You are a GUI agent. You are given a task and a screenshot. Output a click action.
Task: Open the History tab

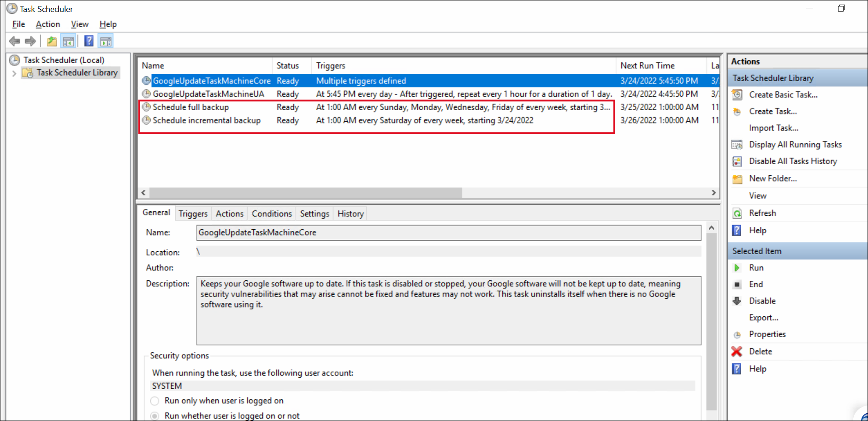pyautogui.click(x=351, y=214)
